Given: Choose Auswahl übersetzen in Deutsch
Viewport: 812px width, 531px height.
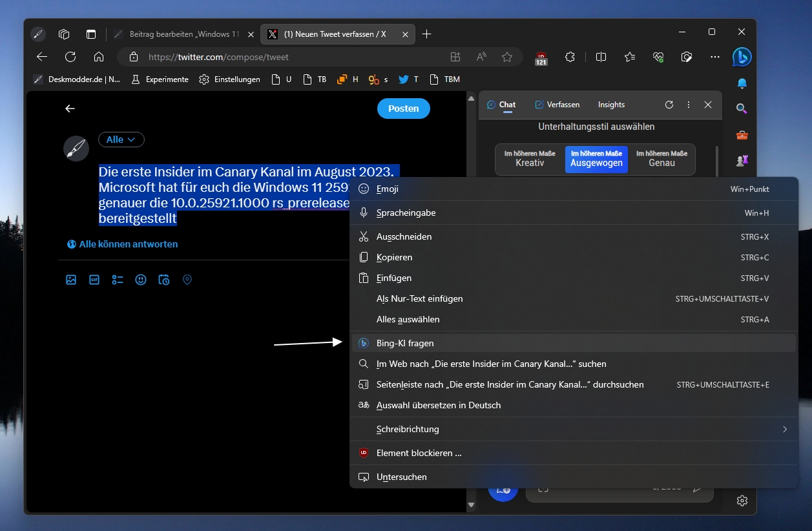Looking at the screenshot, I should coord(574,405).
